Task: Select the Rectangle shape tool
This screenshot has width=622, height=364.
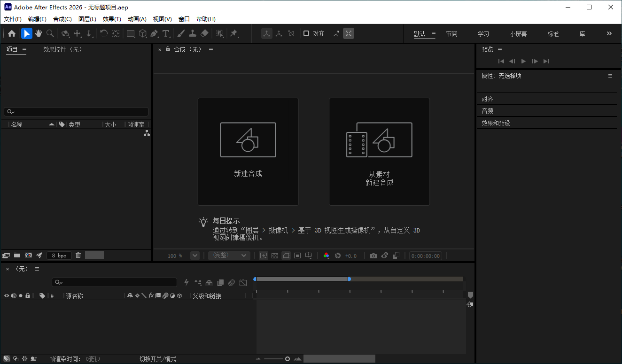Action: pos(131,33)
